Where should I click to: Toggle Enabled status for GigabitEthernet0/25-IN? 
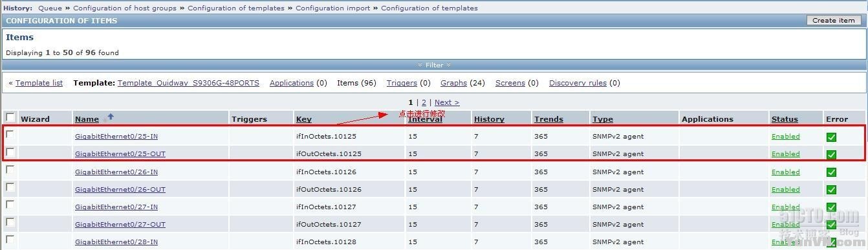786,137
